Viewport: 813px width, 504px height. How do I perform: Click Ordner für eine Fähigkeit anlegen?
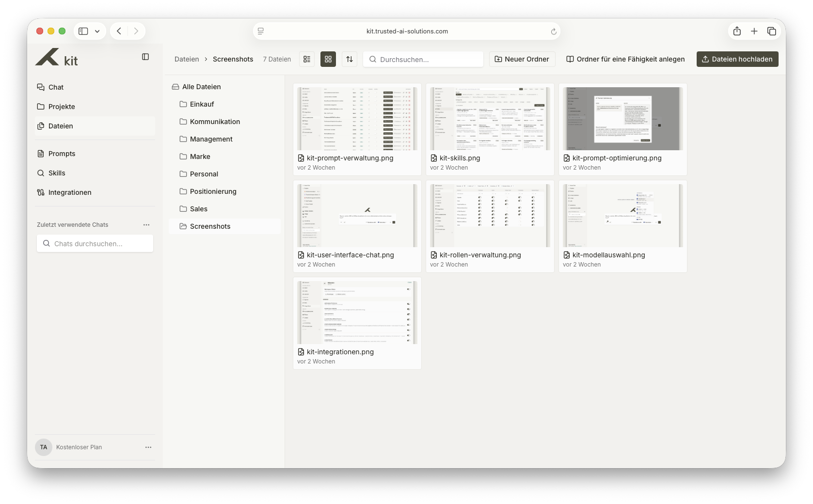point(626,59)
